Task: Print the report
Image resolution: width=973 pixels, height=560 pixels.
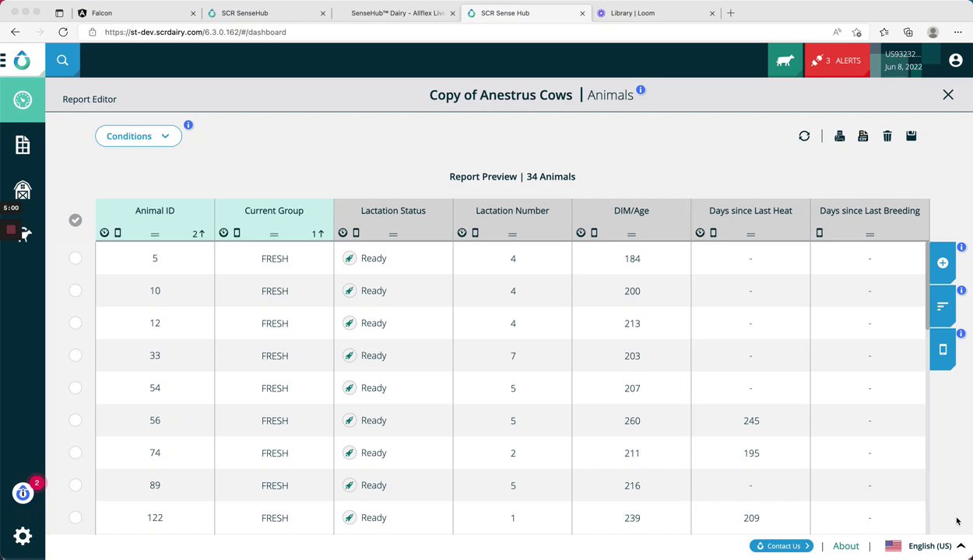Action: coord(839,136)
